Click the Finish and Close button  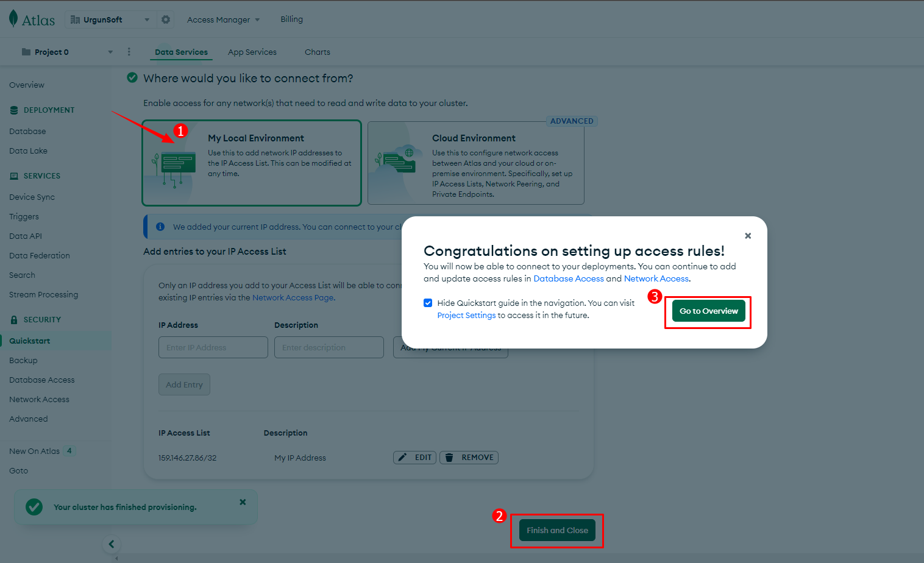point(557,530)
